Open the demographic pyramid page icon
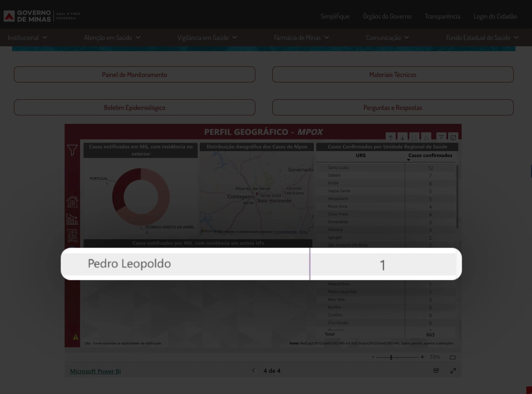532x394 pixels. pyautogui.click(x=72, y=235)
